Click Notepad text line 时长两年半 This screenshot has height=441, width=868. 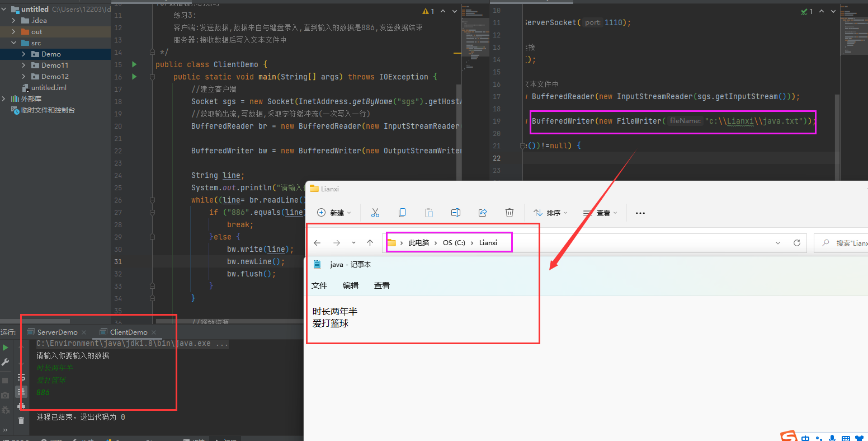coord(335,311)
